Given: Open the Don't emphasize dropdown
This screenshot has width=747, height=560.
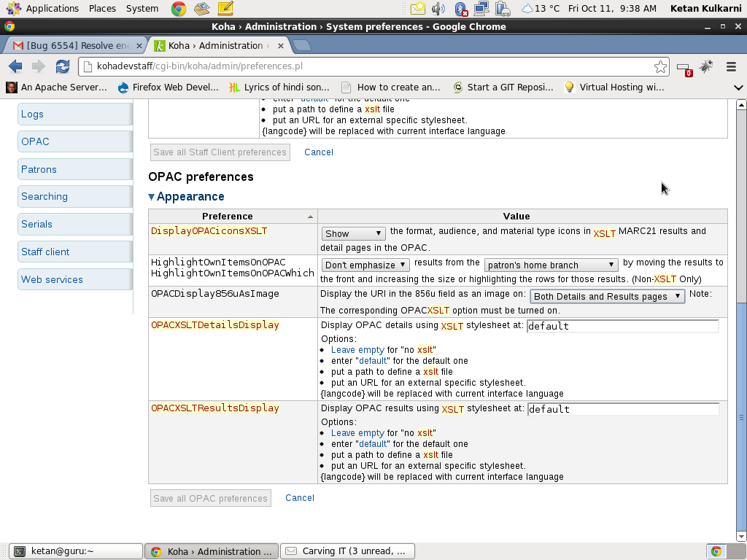Looking at the screenshot, I should coord(365,265).
